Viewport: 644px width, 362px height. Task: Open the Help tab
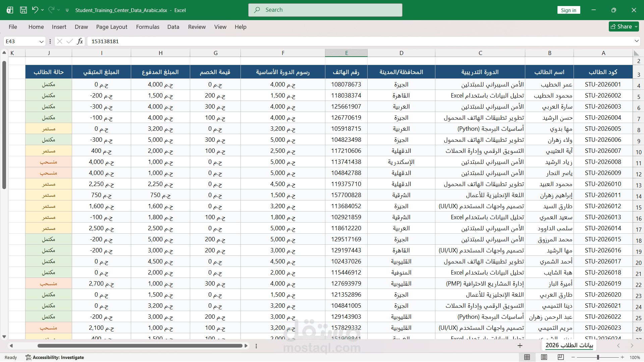[240, 27]
